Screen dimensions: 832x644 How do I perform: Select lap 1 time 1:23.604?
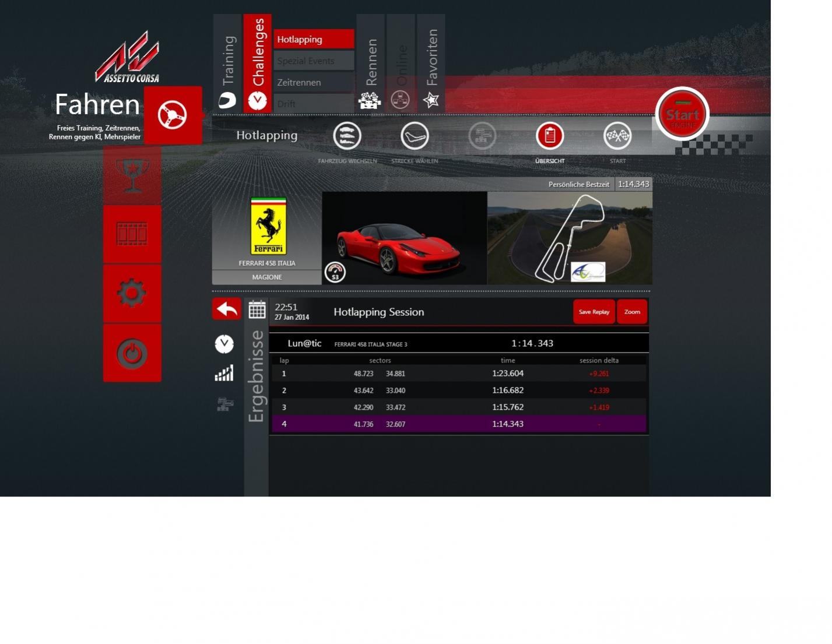pyautogui.click(x=508, y=374)
